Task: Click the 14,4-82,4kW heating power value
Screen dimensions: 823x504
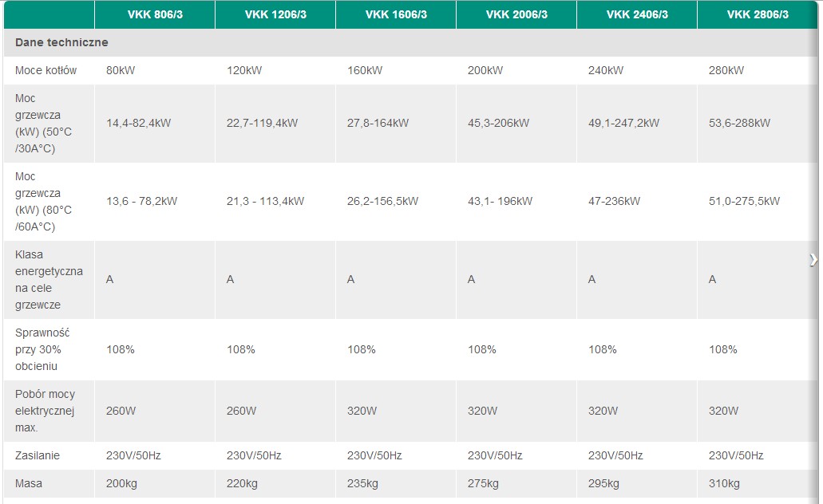Action: pos(138,123)
